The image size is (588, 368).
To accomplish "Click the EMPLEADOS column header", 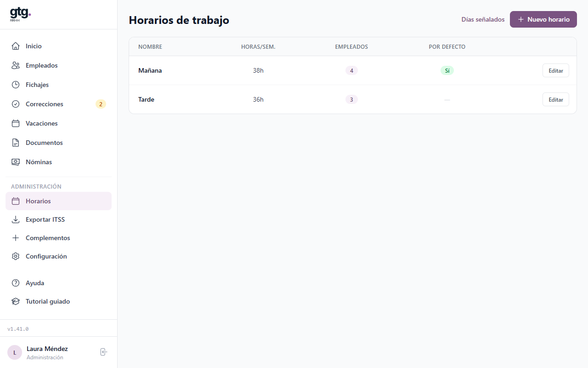I will (351, 47).
